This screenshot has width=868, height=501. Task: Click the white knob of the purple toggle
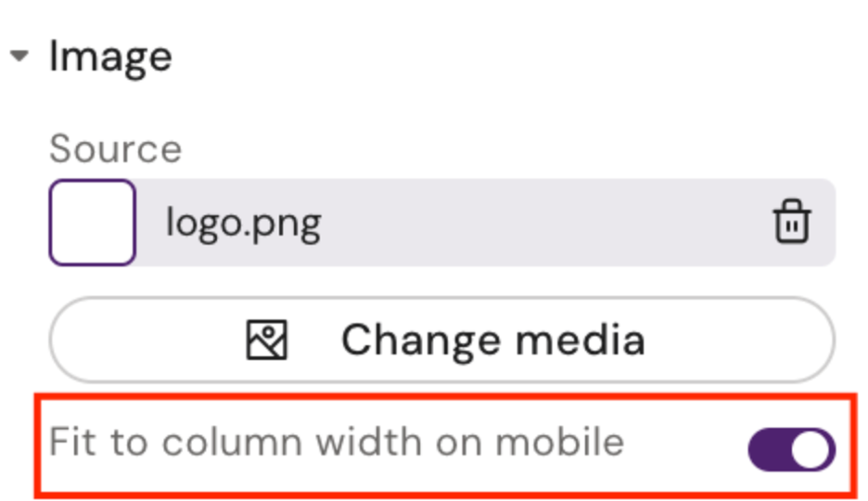click(814, 450)
